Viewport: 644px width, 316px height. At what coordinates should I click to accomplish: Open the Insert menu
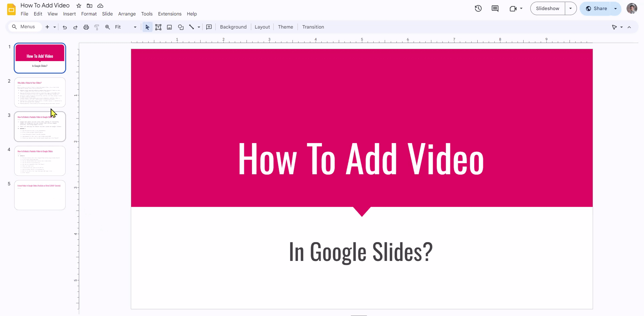click(x=69, y=14)
